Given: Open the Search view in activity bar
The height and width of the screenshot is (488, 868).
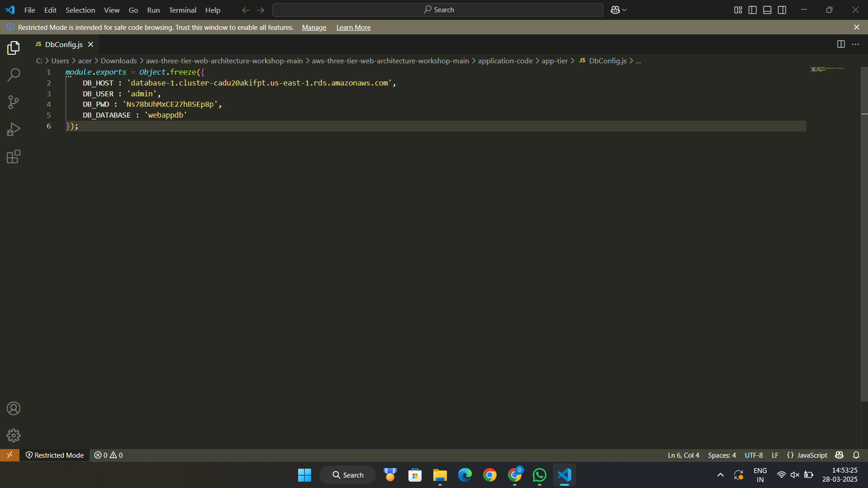Looking at the screenshot, I should [14, 75].
